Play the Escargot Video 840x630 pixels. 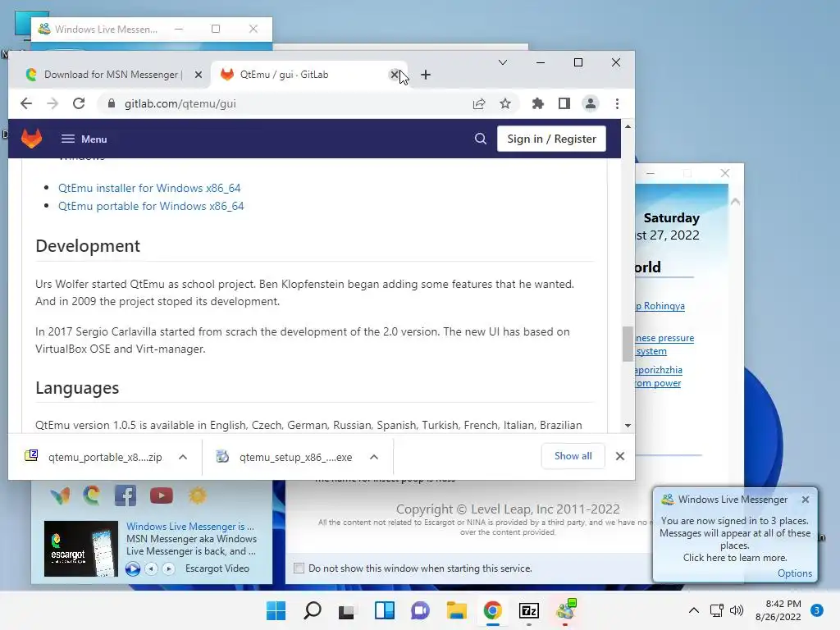[132, 568]
